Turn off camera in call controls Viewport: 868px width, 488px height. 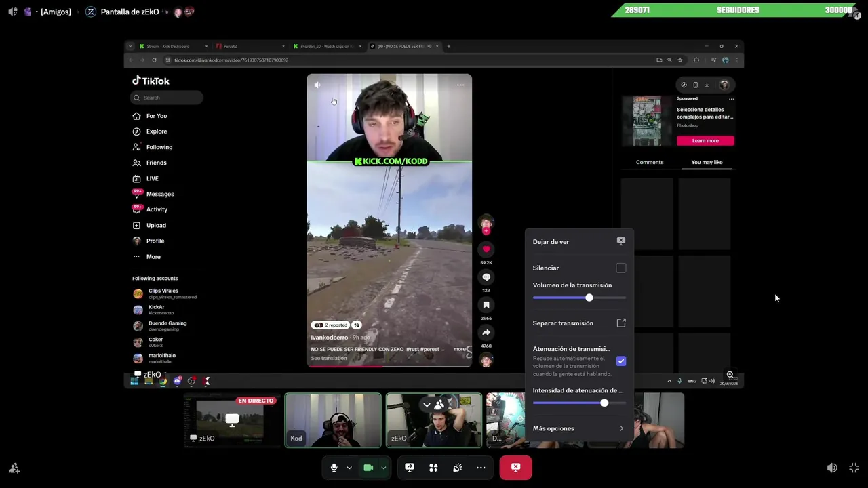point(368,468)
